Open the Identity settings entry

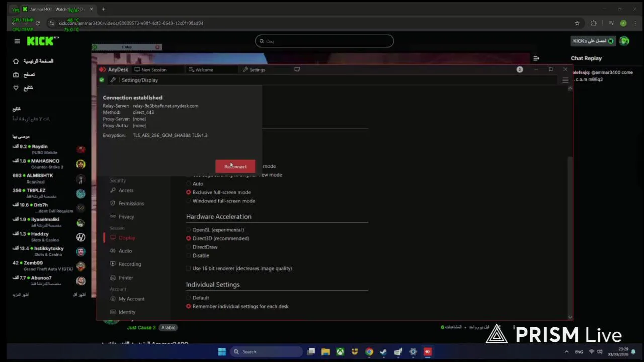(x=122, y=312)
